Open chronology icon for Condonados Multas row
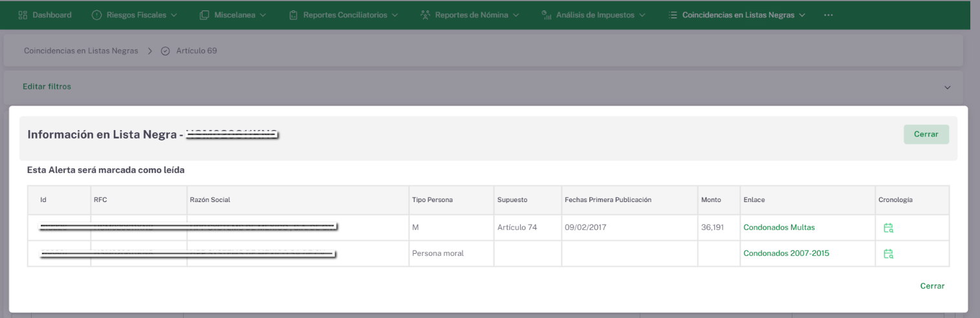Image resolution: width=980 pixels, height=318 pixels. click(888, 228)
